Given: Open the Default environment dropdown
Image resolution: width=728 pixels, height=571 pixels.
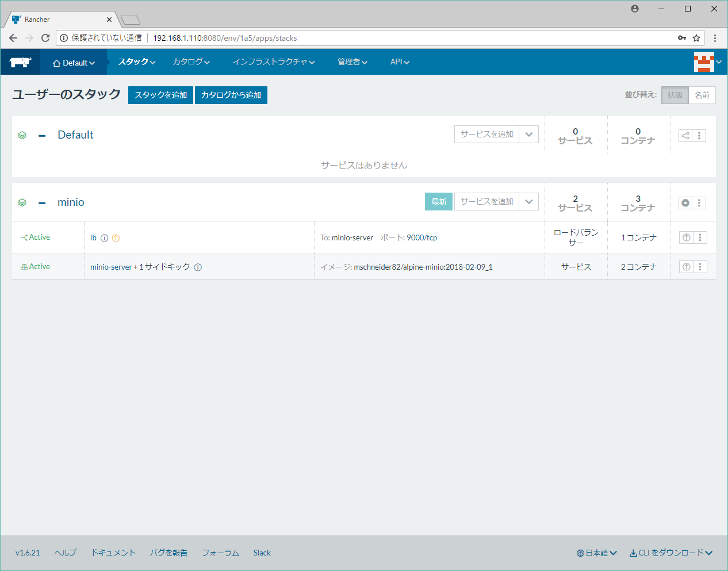Looking at the screenshot, I should pyautogui.click(x=74, y=63).
